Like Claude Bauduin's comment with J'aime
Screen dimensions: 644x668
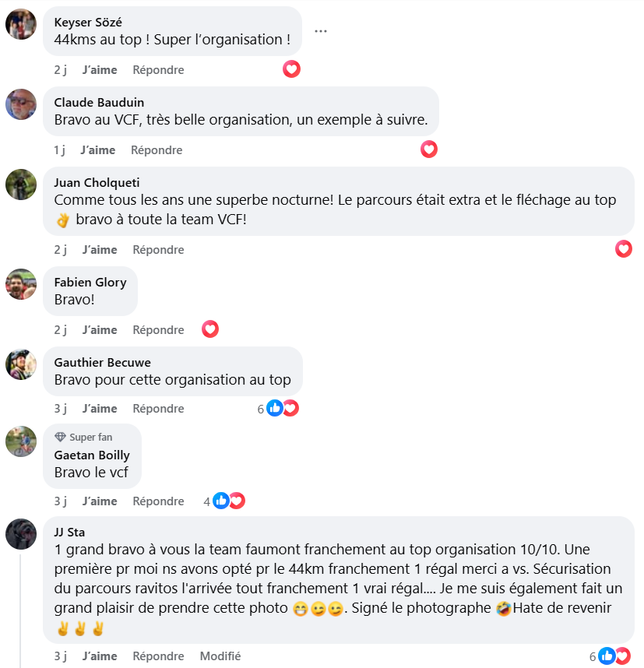(x=97, y=150)
